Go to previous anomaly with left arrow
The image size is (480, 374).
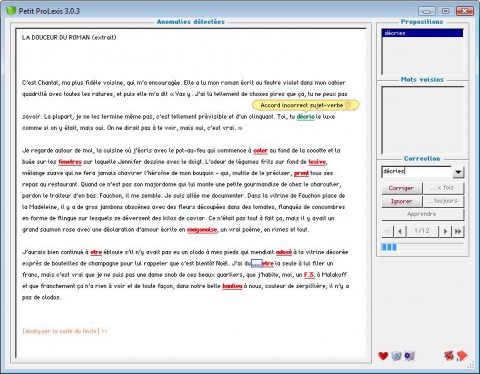(400, 231)
